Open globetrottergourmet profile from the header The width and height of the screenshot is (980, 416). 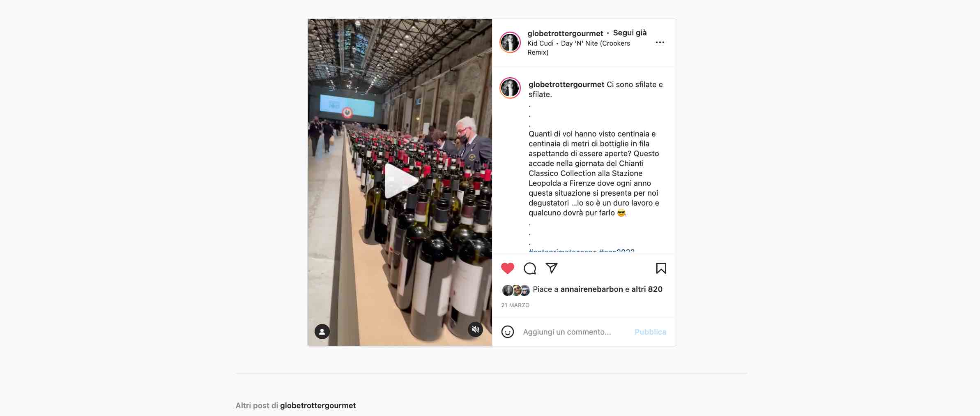pyautogui.click(x=565, y=33)
